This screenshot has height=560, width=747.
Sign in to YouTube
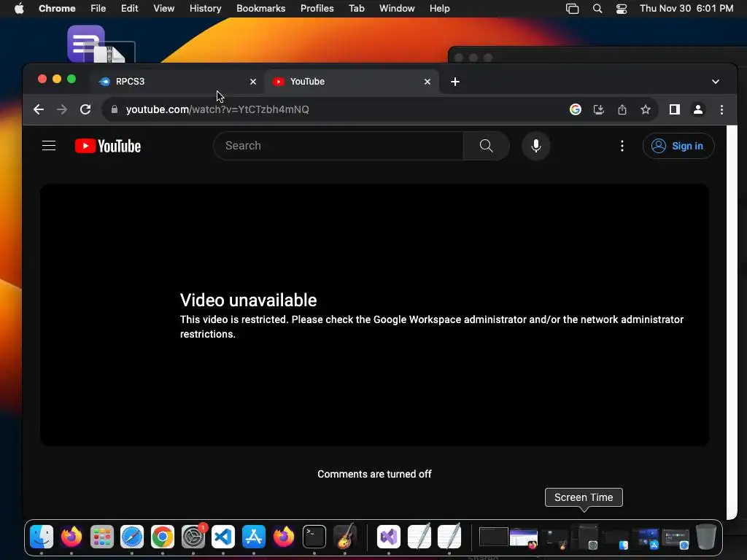678,146
